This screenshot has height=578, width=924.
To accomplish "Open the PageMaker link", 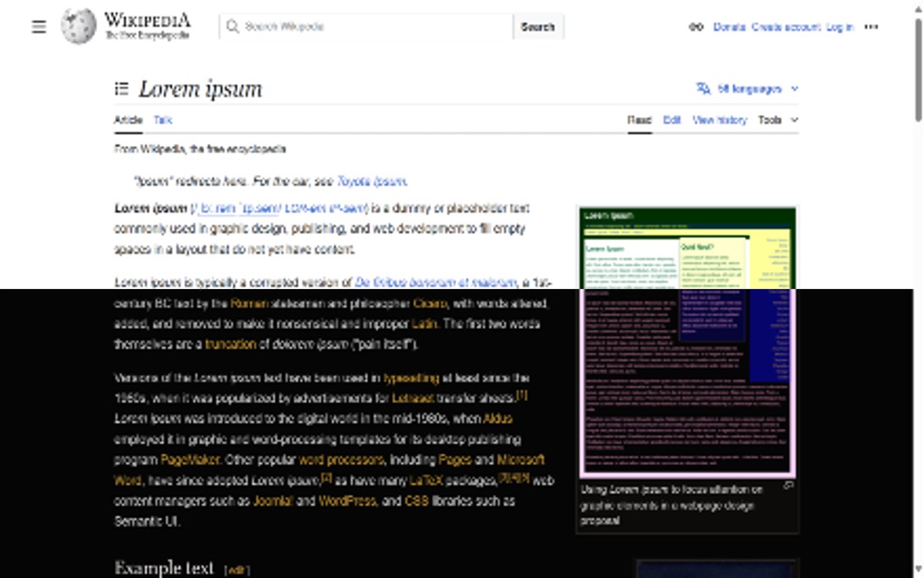I will point(190,460).
